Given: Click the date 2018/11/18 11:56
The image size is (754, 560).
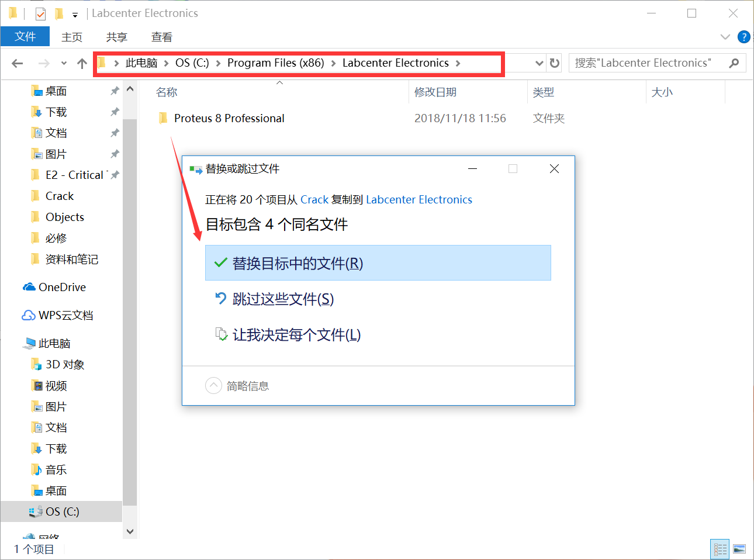Looking at the screenshot, I should click(x=460, y=118).
